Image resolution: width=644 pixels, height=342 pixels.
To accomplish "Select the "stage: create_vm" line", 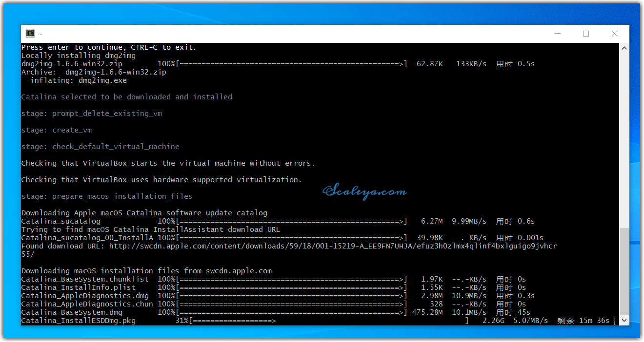I will [57, 130].
